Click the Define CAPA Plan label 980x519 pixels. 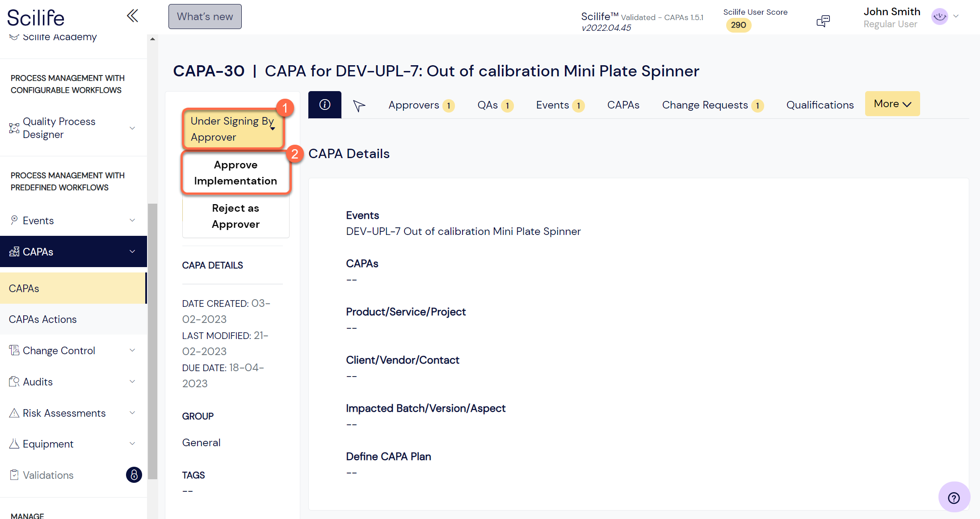[388, 456]
